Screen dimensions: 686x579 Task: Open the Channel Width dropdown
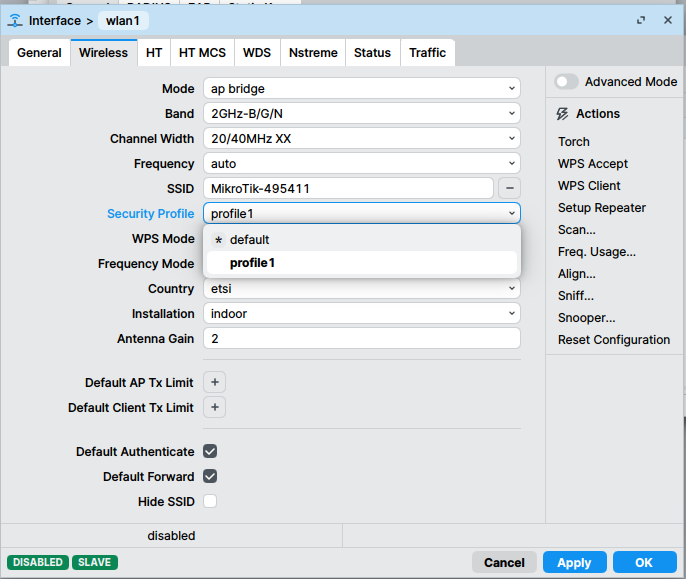[x=361, y=139]
